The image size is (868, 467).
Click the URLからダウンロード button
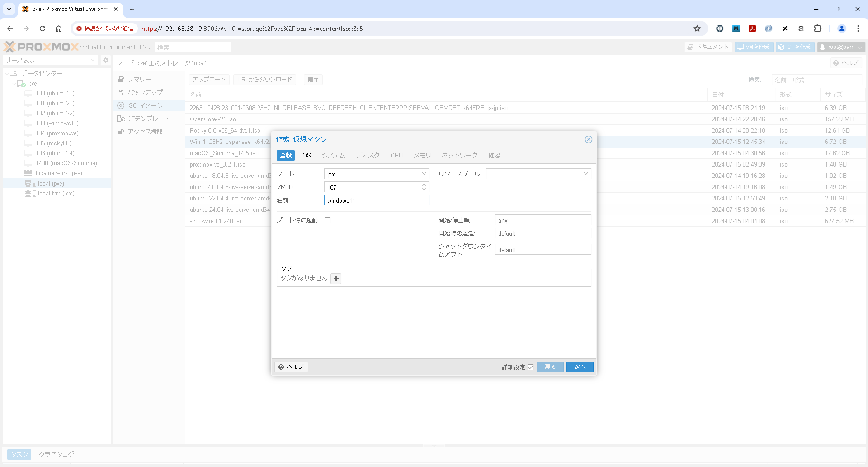click(265, 80)
